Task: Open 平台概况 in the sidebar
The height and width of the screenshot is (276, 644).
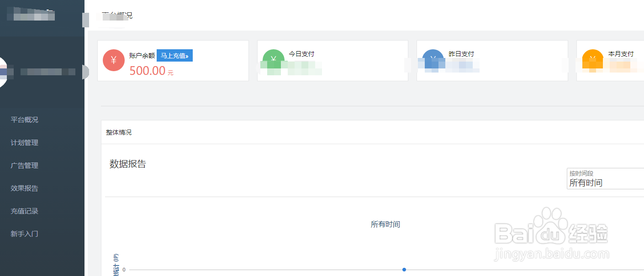Action: pos(25,120)
